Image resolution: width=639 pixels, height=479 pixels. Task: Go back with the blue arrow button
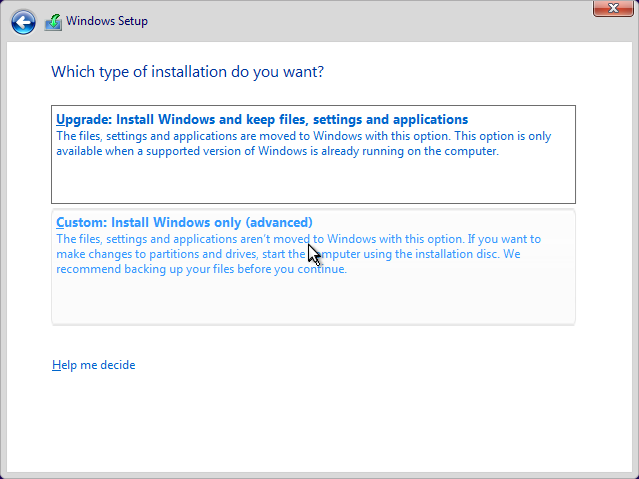[23, 22]
